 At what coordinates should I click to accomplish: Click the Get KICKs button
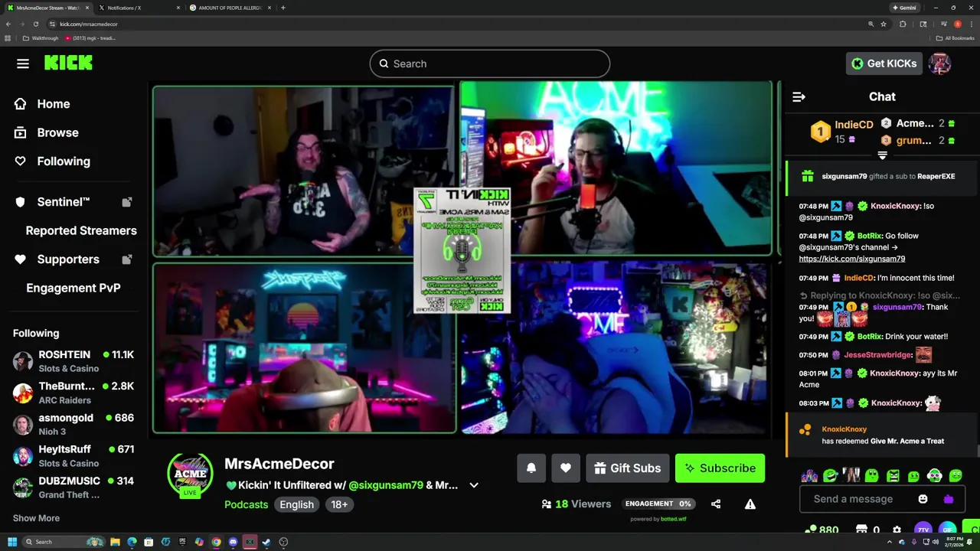pos(884,64)
